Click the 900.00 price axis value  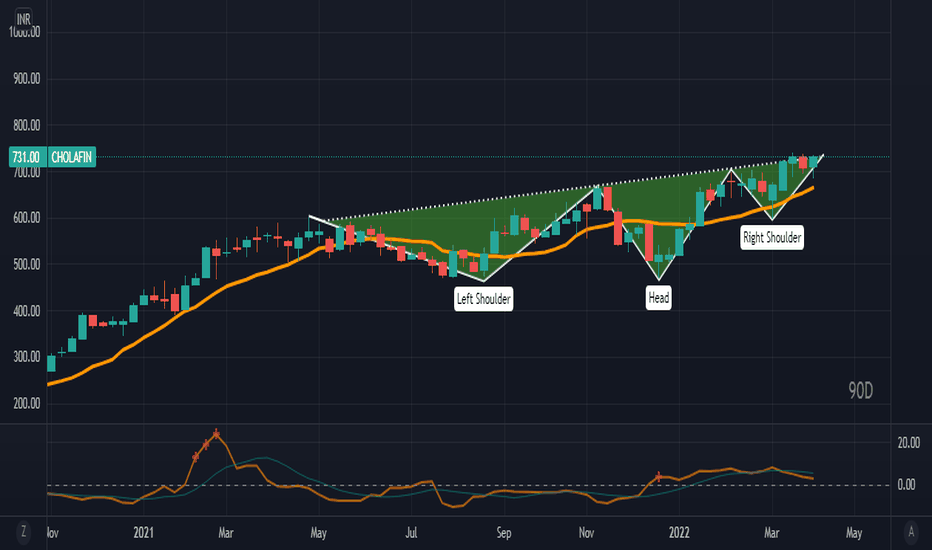[27, 79]
